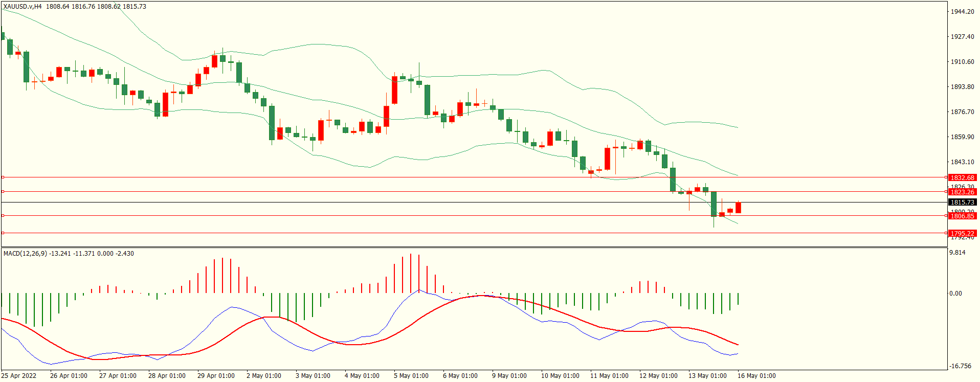Click the 2 May 01:00 date label
The width and height of the screenshot is (980, 382).
pyautogui.click(x=264, y=376)
